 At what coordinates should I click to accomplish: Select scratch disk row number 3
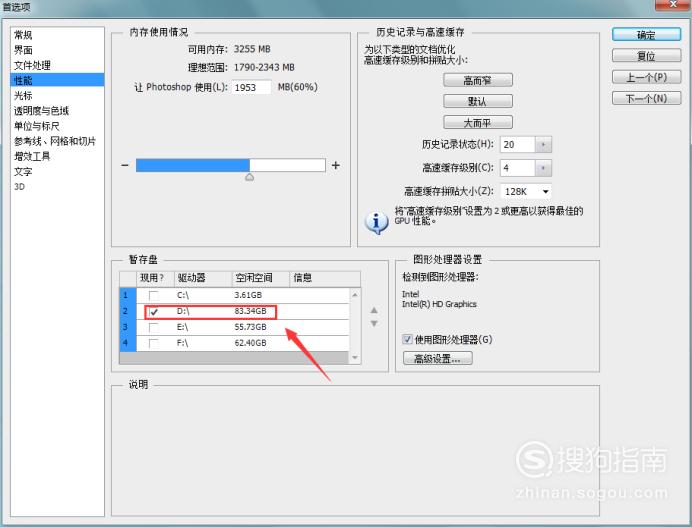(128, 327)
